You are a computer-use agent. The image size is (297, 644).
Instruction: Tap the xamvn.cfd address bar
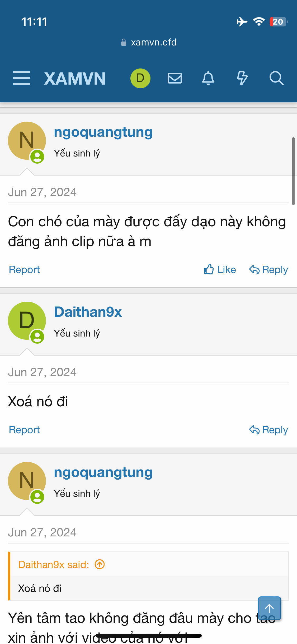[149, 42]
